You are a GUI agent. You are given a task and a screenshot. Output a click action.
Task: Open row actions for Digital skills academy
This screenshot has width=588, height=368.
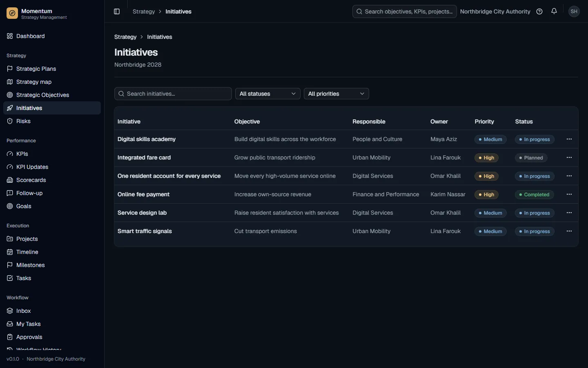[569, 139]
